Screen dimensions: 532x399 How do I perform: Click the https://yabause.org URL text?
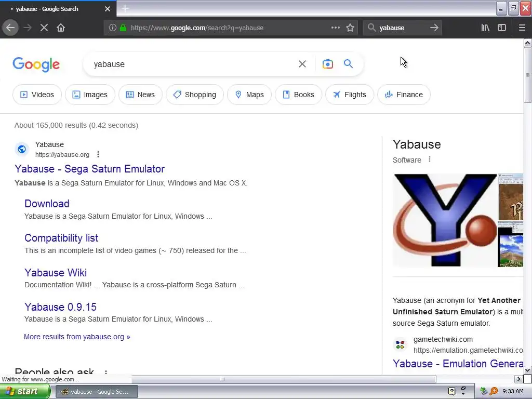pyautogui.click(x=62, y=155)
